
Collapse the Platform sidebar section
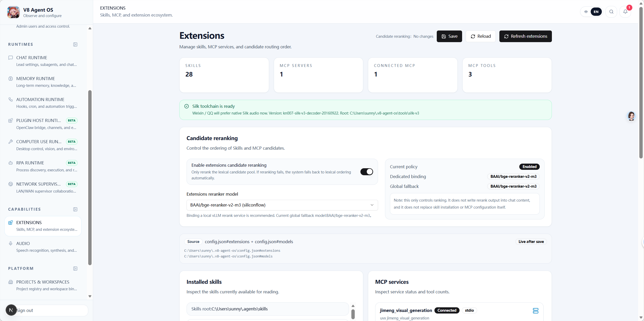pyautogui.click(x=75, y=269)
